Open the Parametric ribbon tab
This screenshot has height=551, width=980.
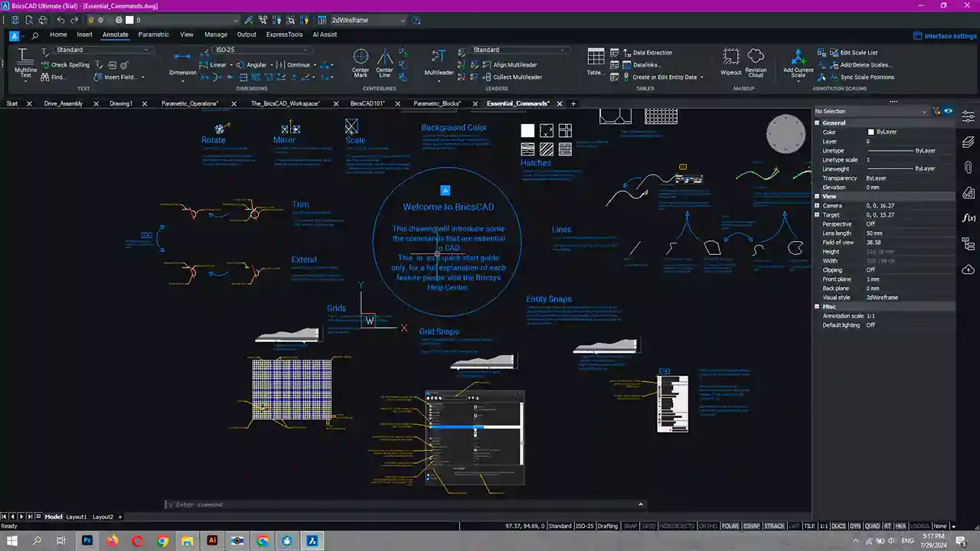[x=153, y=34]
